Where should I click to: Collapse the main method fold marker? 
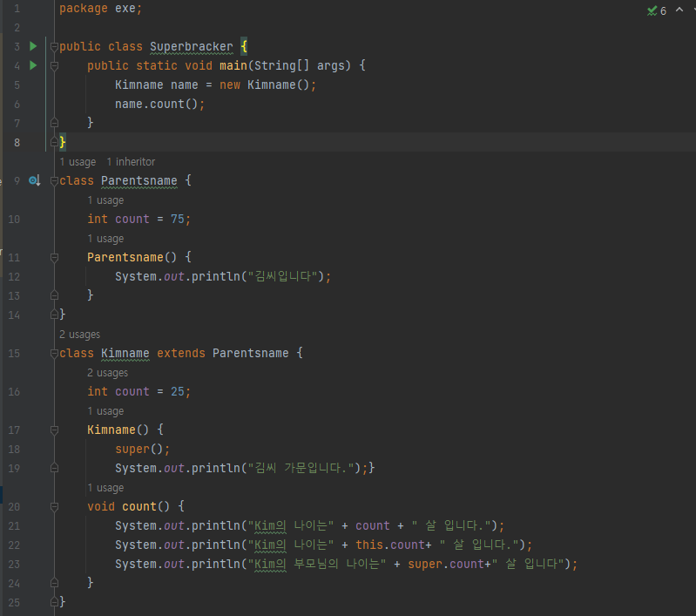click(x=54, y=66)
